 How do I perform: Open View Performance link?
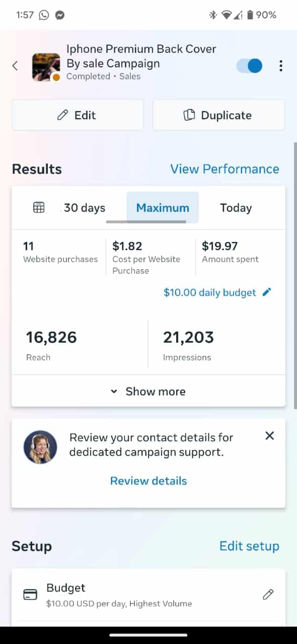click(225, 169)
